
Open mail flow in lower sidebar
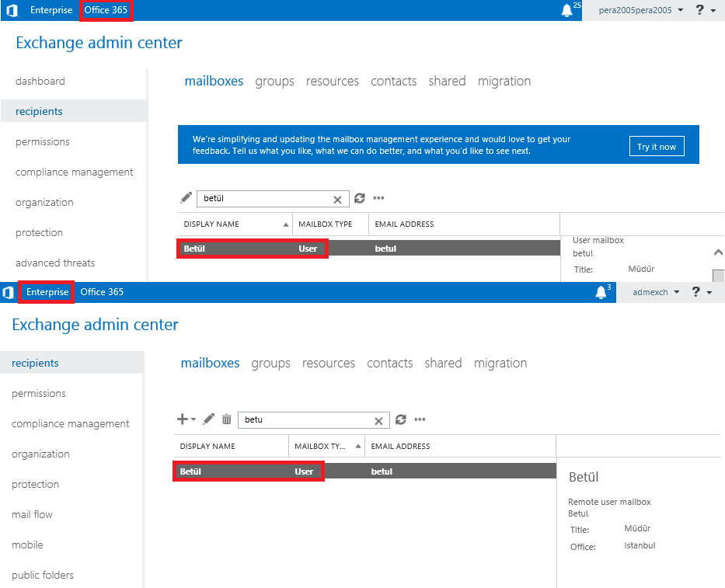pyautogui.click(x=33, y=514)
